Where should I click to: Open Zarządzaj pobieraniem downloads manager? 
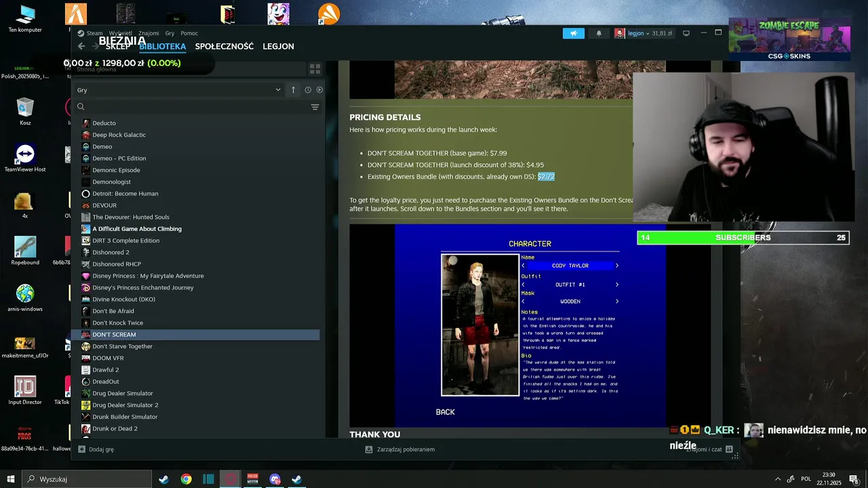[399, 449]
